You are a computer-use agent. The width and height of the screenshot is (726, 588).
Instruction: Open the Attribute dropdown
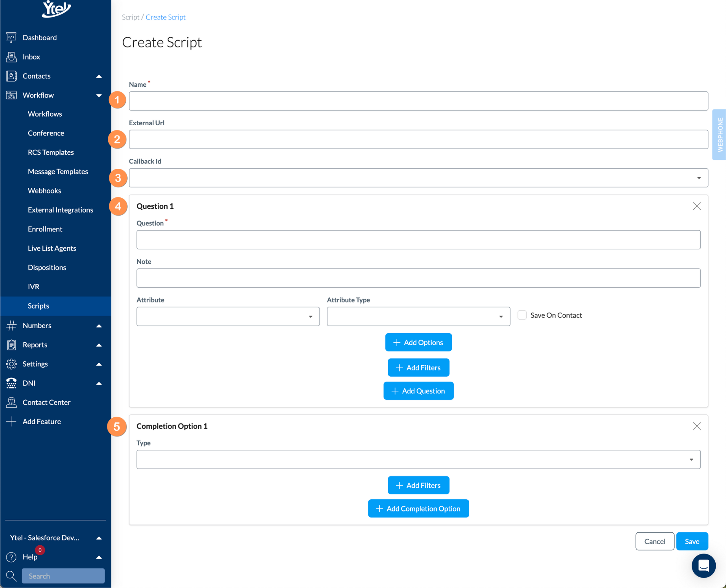tap(228, 316)
